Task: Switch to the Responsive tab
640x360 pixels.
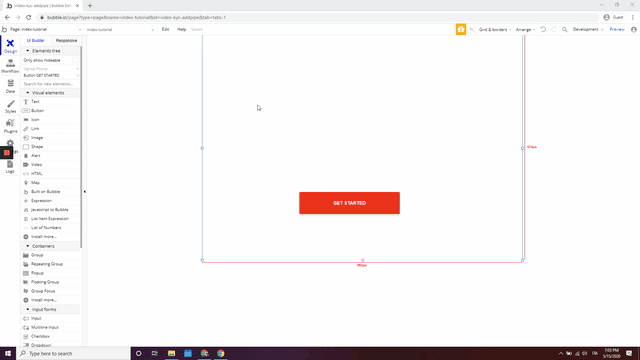Action: click(x=66, y=40)
